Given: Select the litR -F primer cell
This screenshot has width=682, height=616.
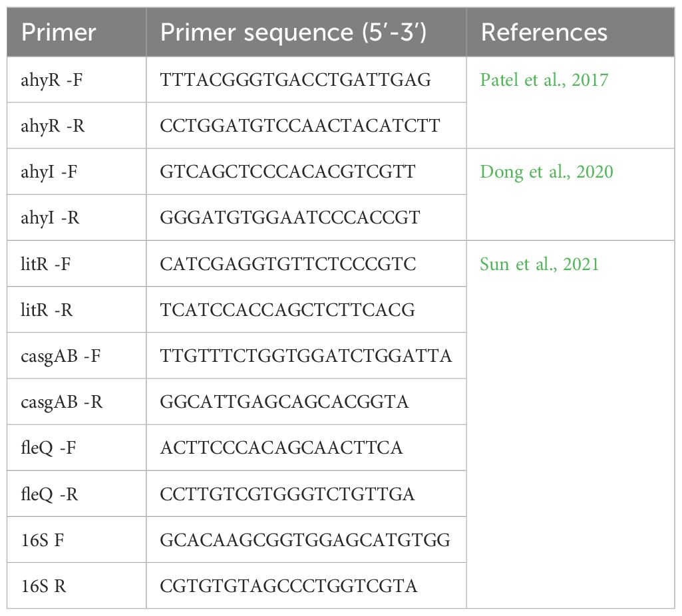Looking at the screenshot, I should [77, 264].
